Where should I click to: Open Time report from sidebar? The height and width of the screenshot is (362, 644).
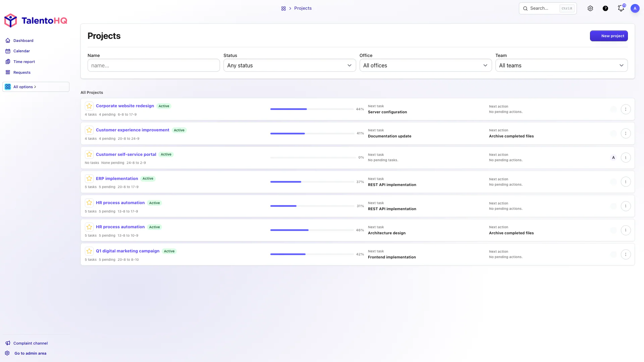tap(24, 62)
